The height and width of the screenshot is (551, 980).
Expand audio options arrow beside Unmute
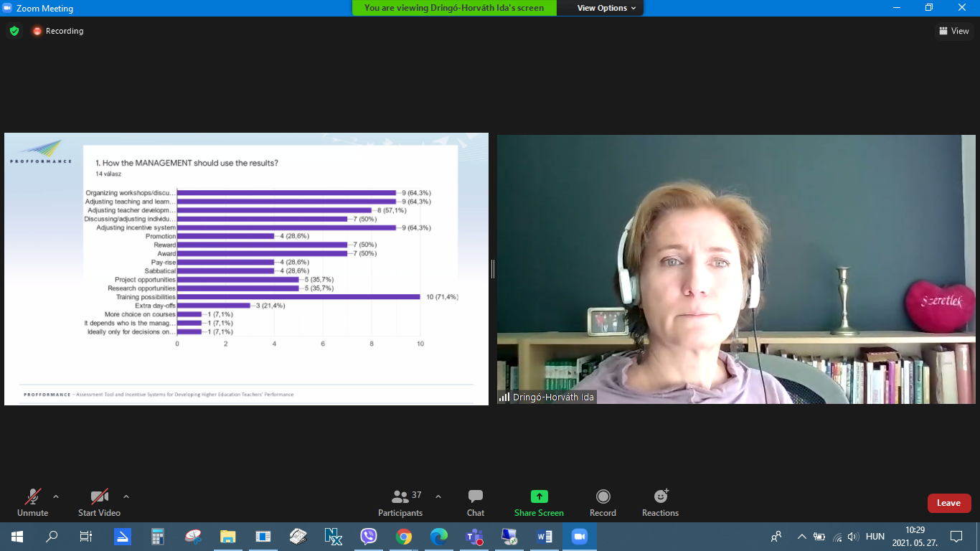click(56, 496)
